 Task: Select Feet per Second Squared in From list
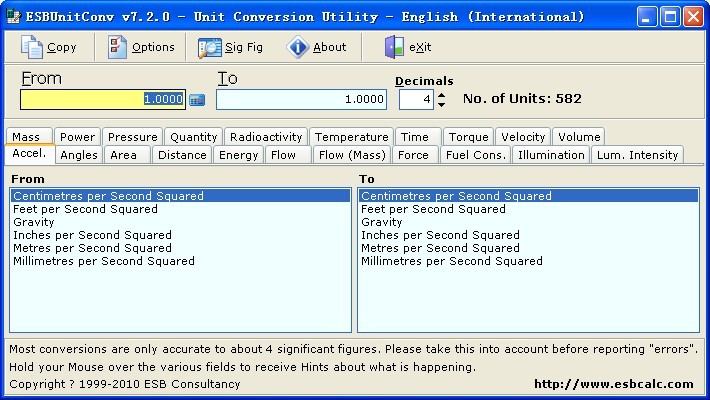tap(85, 209)
